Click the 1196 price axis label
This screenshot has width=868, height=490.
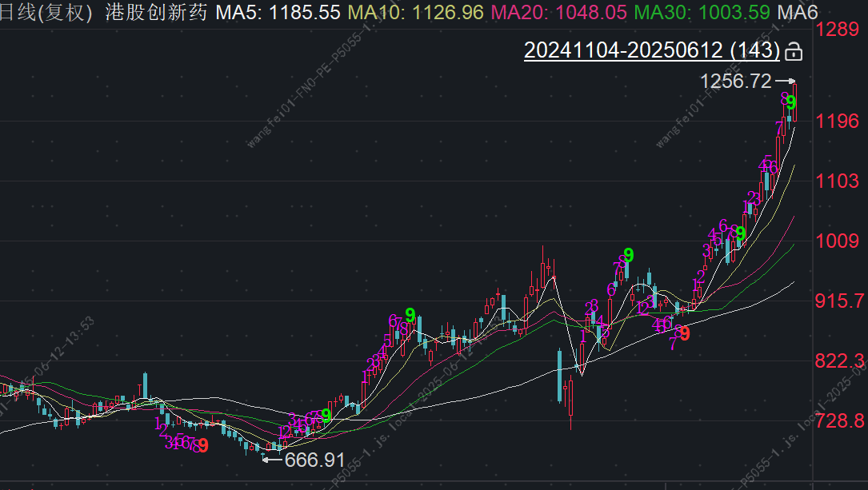click(837, 122)
